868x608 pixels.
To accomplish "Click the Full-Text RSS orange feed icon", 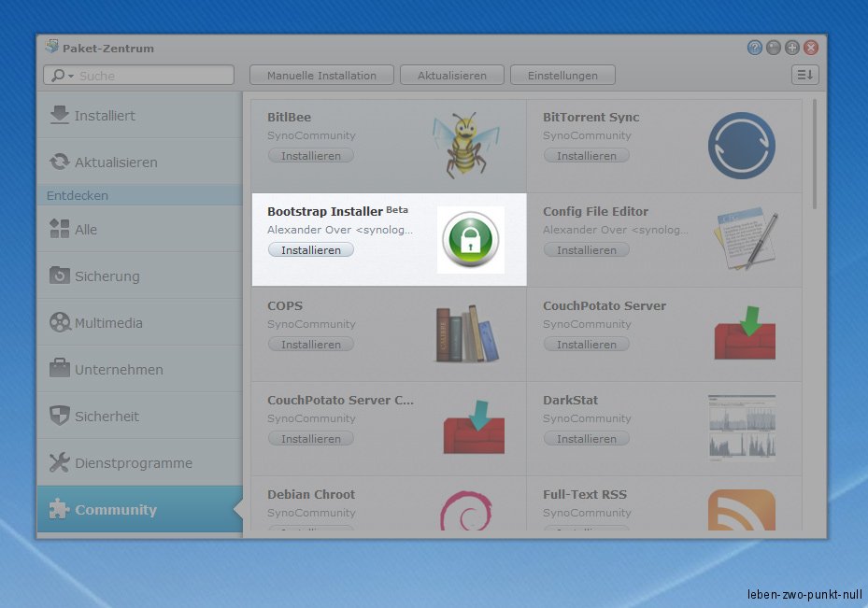I will 741,510.
